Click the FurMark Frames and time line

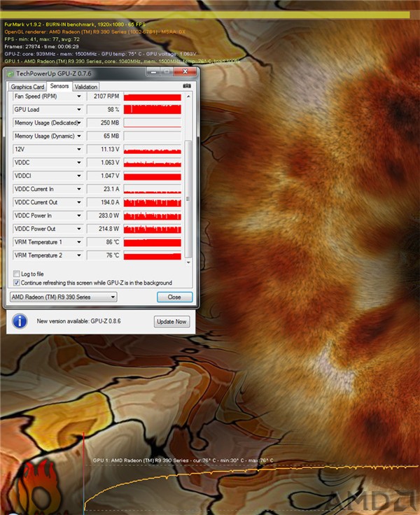(41, 47)
